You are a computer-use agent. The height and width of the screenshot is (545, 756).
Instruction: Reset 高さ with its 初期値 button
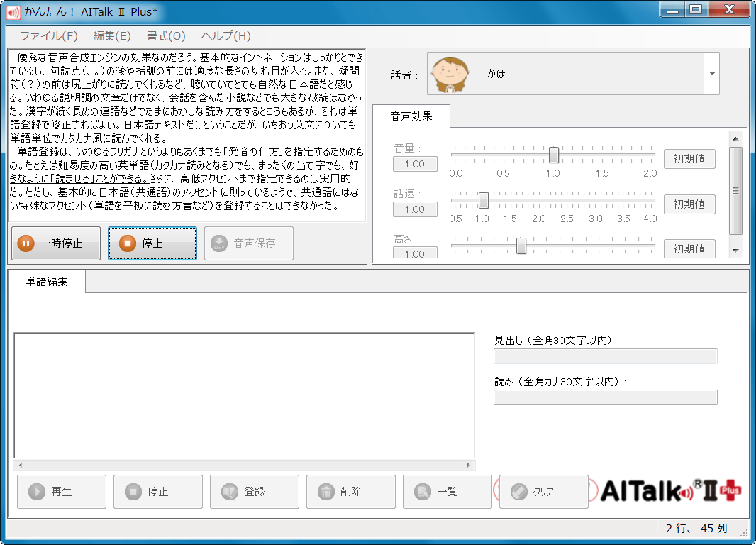click(x=689, y=249)
